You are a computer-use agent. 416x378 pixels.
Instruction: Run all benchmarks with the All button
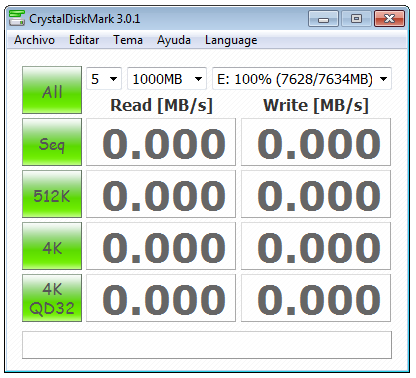point(52,90)
